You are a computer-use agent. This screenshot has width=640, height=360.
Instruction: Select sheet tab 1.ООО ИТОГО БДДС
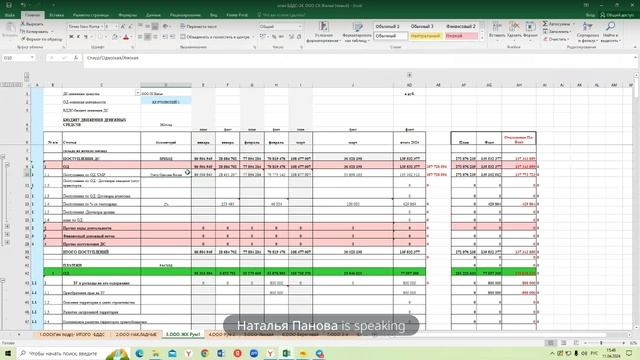[x=72, y=334]
